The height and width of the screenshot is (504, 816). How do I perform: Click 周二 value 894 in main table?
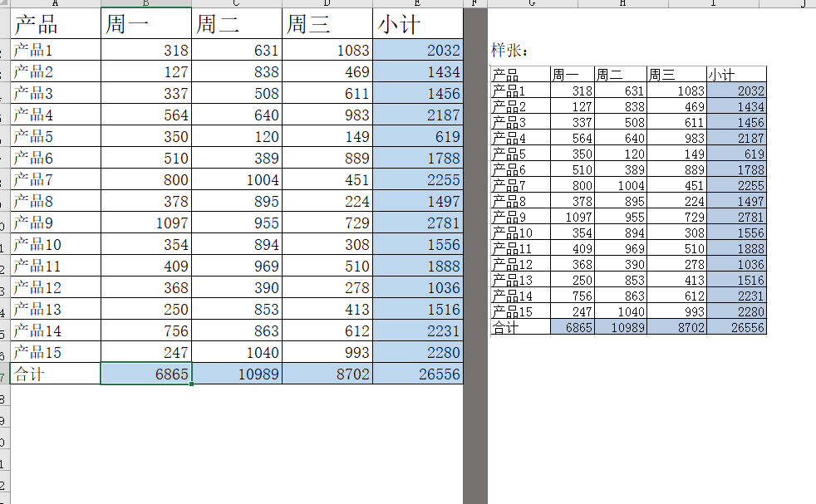(x=237, y=244)
